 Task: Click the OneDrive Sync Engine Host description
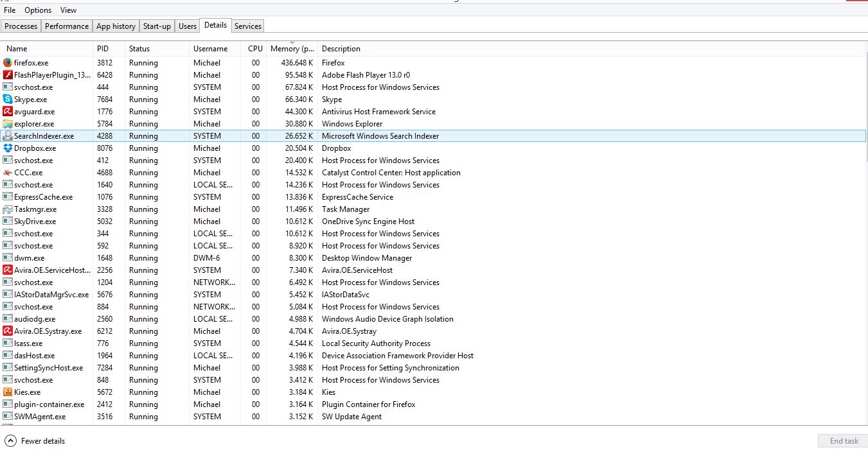coord(368,222)
